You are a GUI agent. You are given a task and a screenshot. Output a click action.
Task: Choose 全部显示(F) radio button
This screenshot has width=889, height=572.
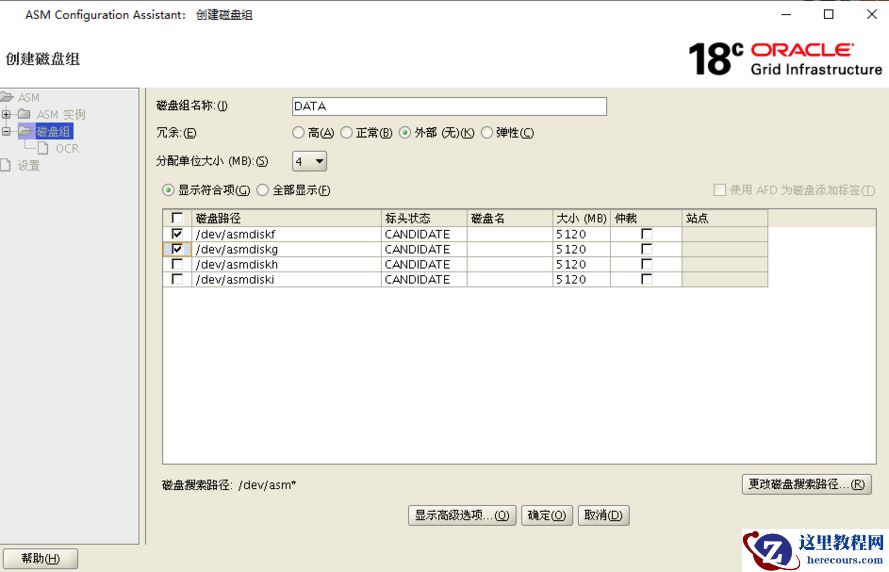[x=263, y=190]
